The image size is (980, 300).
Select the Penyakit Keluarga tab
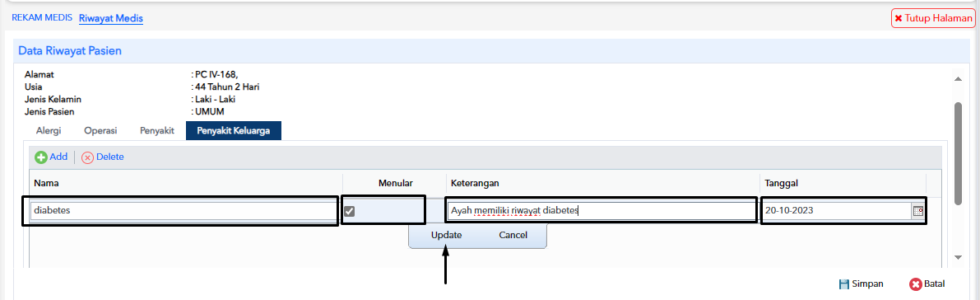pyautogui.click(x=234, y=131)
